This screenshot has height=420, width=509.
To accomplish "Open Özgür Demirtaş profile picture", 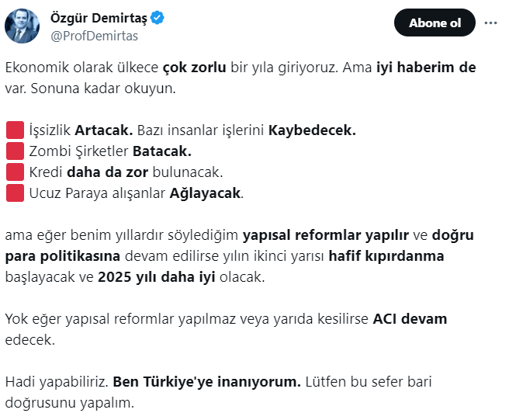I will 22,26.
